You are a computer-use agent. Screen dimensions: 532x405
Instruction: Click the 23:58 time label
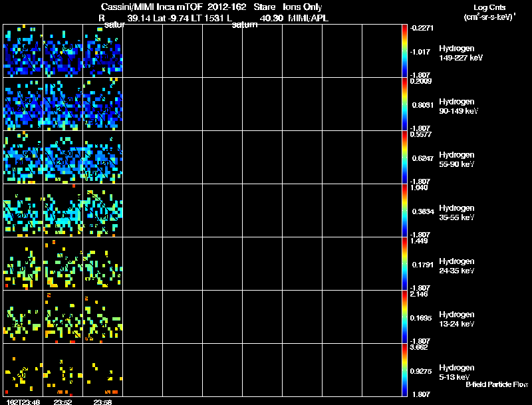pyautogui.click(x=103, y=402)
